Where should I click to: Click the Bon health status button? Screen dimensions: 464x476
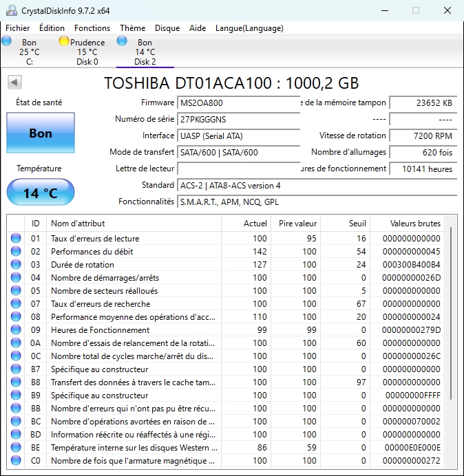41,133
